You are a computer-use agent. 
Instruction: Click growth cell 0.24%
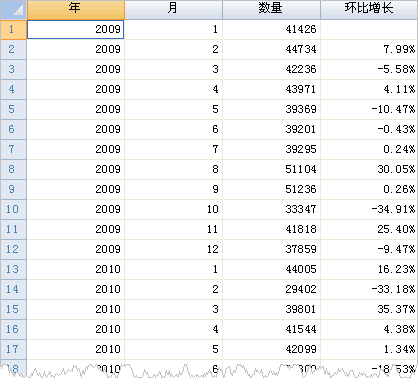pyautogui.click(x=369, y=150)
